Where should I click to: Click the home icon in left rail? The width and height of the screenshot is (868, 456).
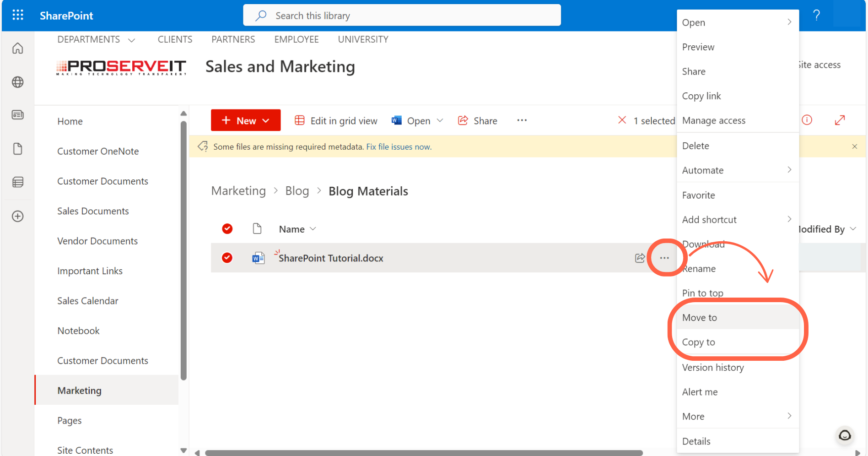18,49
